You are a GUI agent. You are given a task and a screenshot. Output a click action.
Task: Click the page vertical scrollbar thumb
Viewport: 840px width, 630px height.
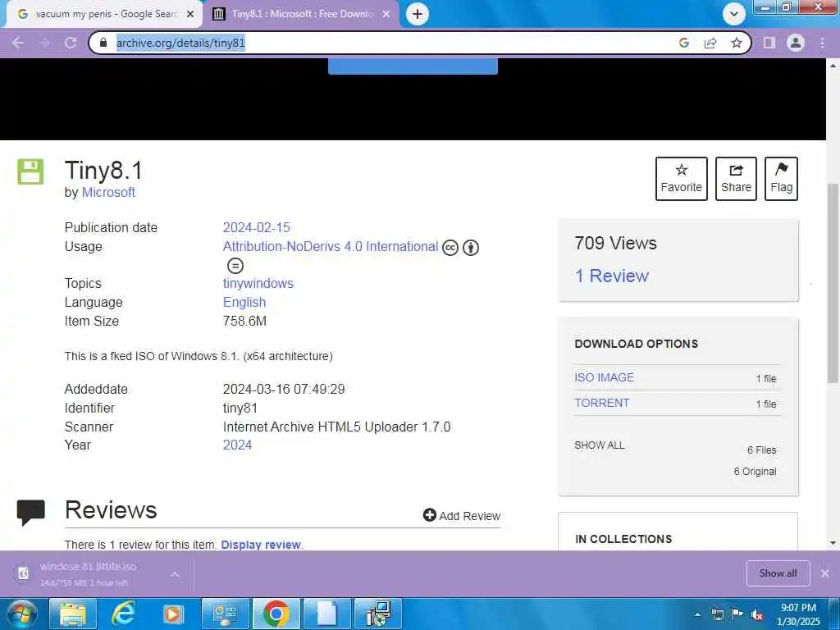pyautogui.click(x=833, y=283)
